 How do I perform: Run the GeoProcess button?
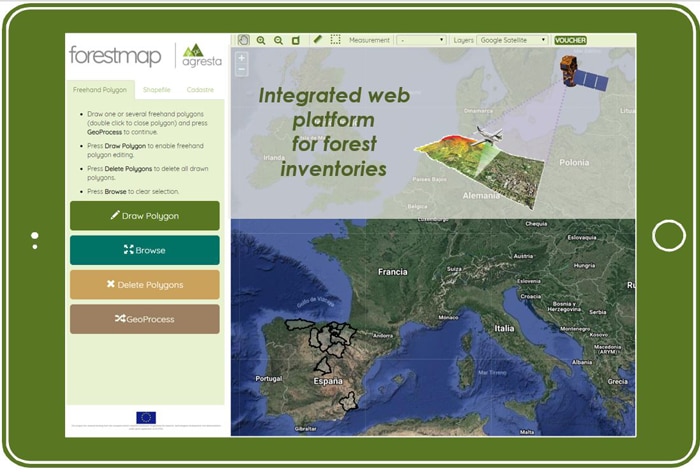point(144,319)
